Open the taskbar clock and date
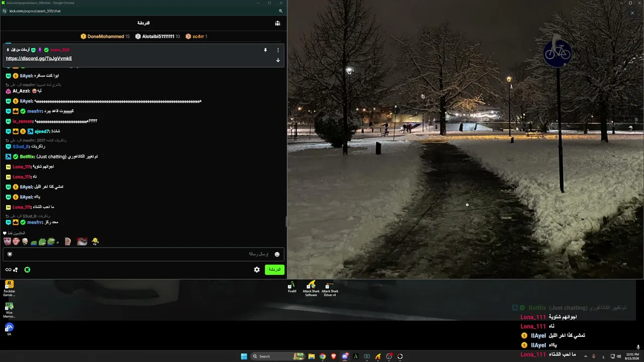Image resolution: width=644 pixels, height=362 pixels. click(x=632, y=356)
